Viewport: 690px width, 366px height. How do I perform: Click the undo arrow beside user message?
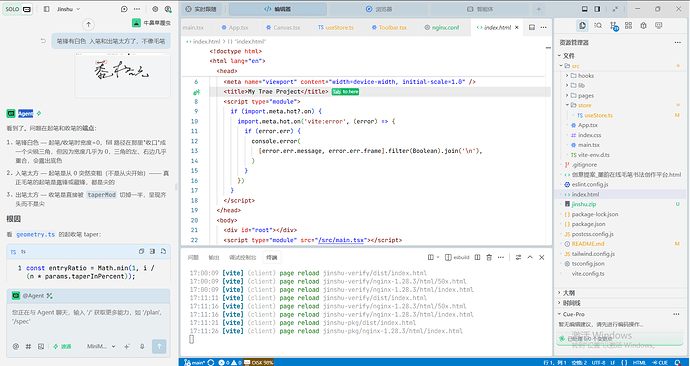pyautogui.click(x=43, y=41)
